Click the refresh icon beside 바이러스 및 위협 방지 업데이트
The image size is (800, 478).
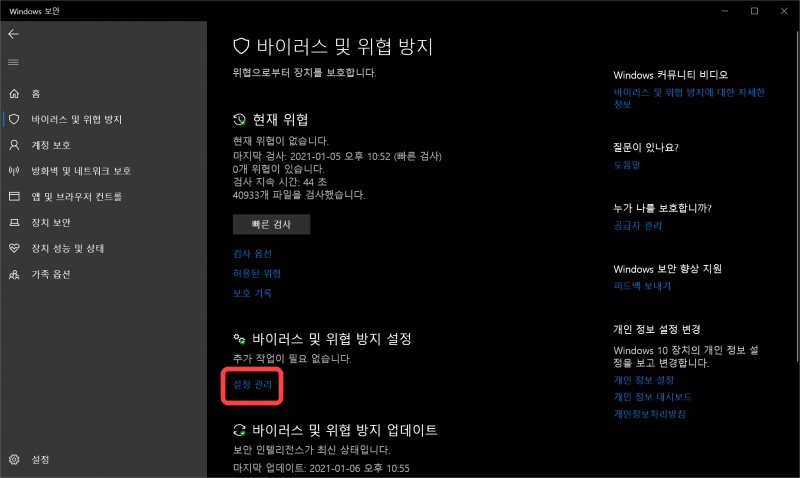click(x=239, y=430)
